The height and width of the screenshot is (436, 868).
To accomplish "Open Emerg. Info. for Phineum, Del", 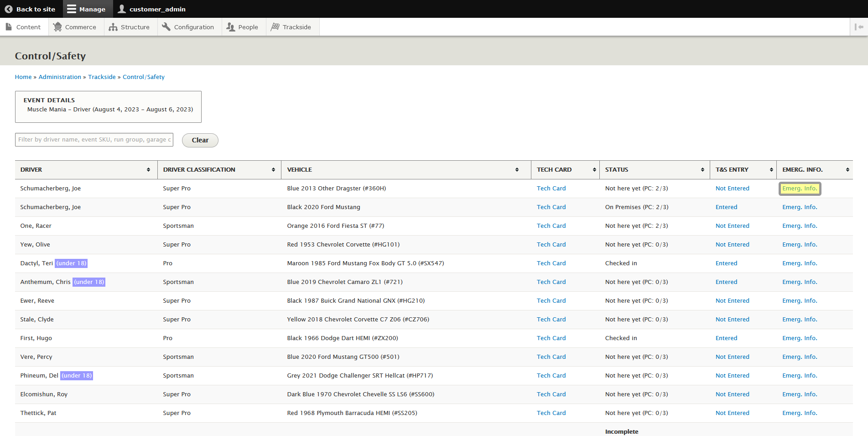I will [800, 376].
